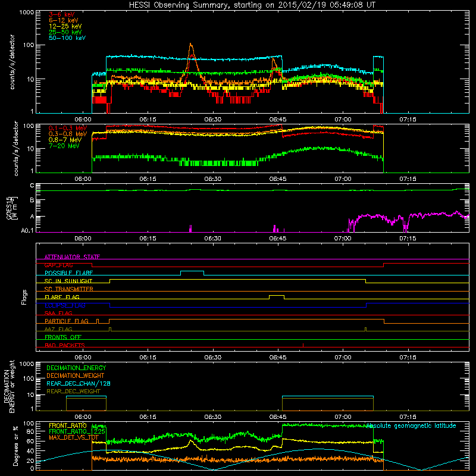The width and height of the screenshot is (476, 476).
Task: Click the 07:15 tick label in the GOES15 panel
Action: (408, 239)
